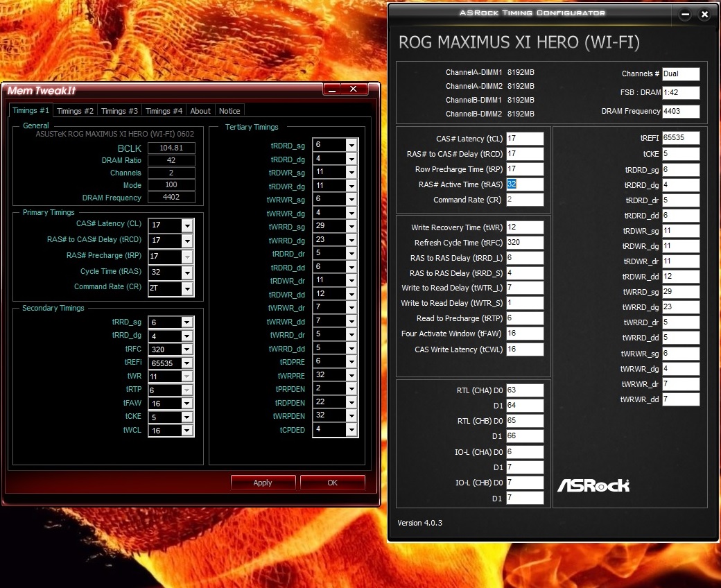721x588 pixels.
Task: Expand the RAS# to CAS# Delay (tRCD) dropdown in Mem TweakIt
Action: [187, 241]
